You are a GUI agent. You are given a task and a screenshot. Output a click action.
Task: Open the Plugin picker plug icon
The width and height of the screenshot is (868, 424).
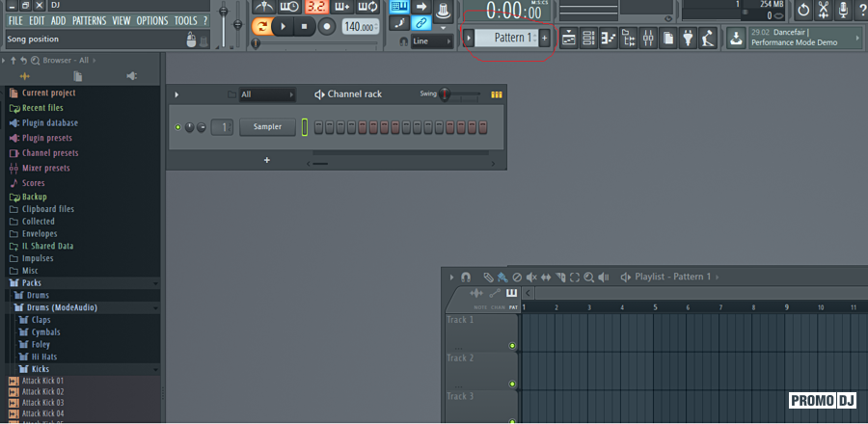click(688, 39)
